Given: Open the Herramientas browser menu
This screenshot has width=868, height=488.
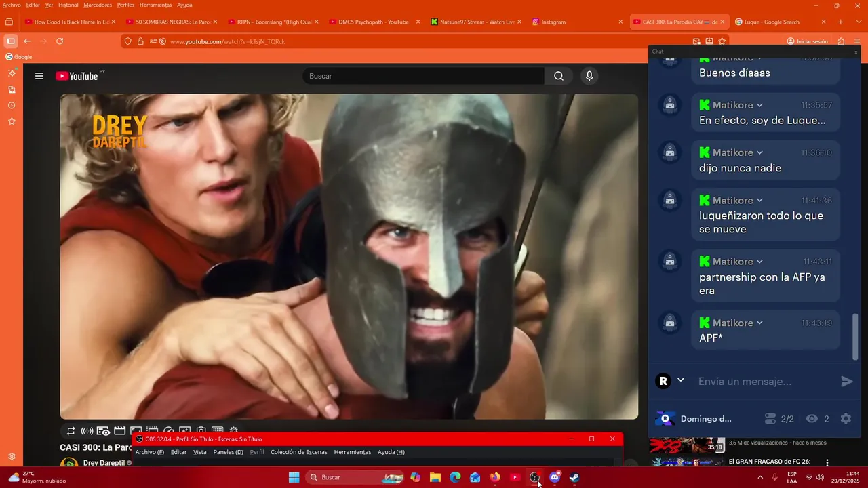Looking at the screenshot, I should coord(155,5).
